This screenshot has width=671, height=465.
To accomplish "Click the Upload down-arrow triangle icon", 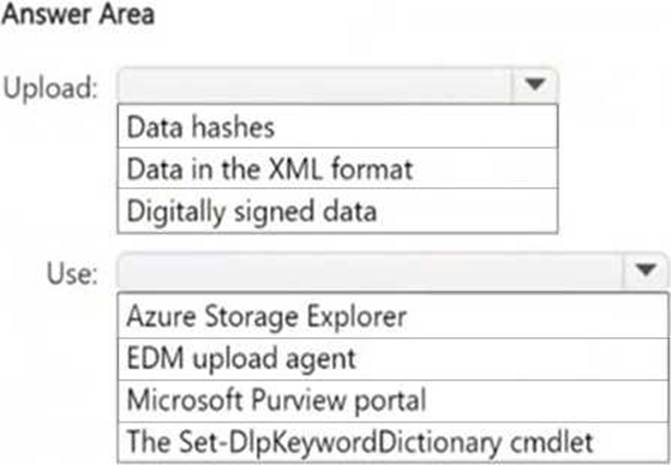I will (536, 85).
